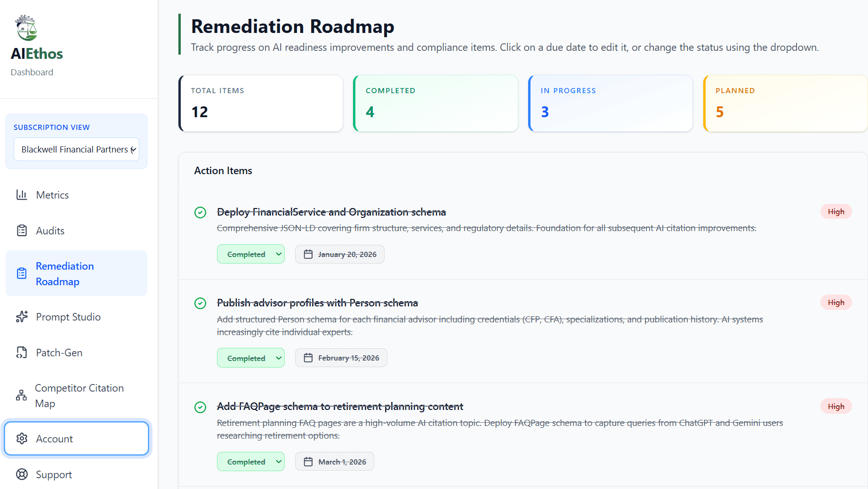Click title 'Publish advisor profiles with Person schema'
868x489 pixels.
coord(317,303)
